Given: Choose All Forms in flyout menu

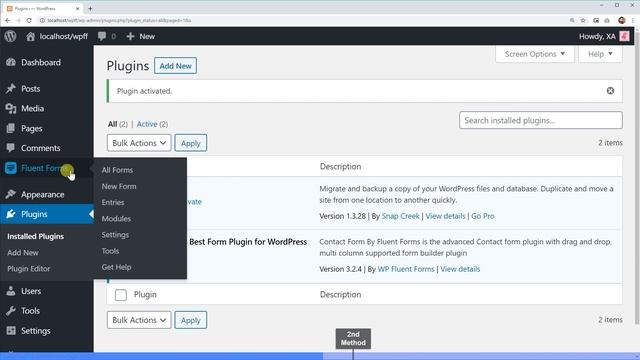Looking at the screenshot, I should click(x=118, y=170).
